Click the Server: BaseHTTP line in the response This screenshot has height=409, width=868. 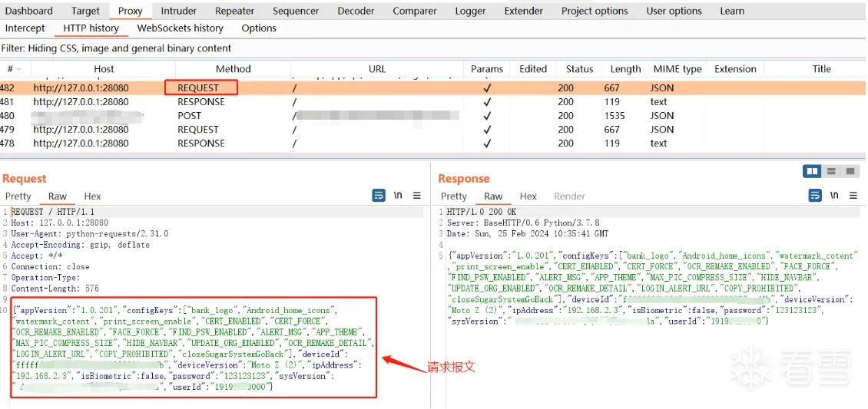coord(523,223)
